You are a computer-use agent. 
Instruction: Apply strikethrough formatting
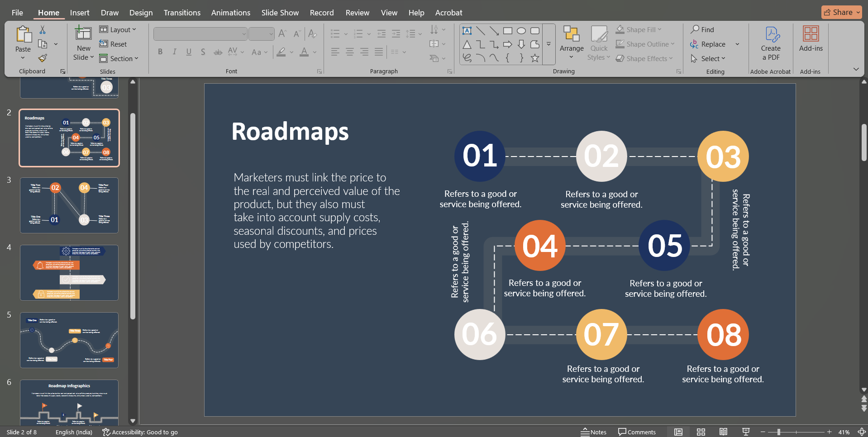[218, 52]
